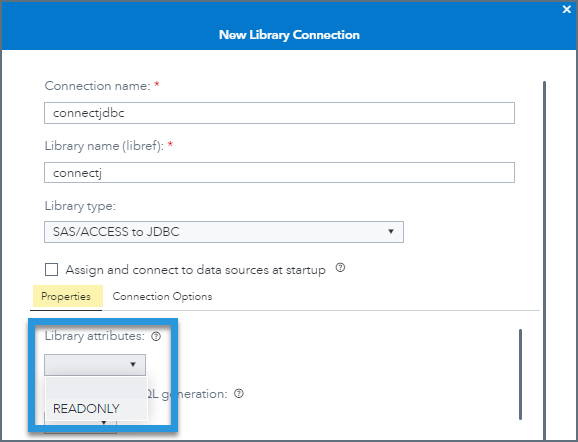
Task: Open the SAS/ACCESS to JDBC library type dropdown
Action: pos(224,232)
